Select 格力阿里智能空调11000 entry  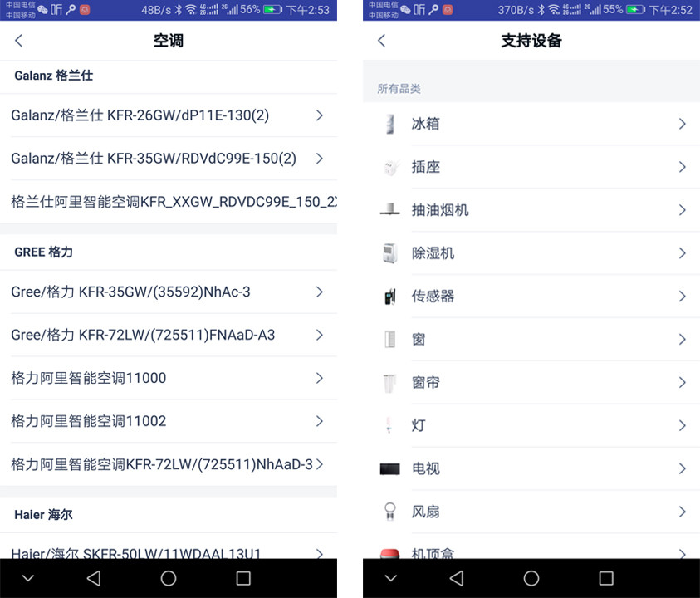coord(89,378)
